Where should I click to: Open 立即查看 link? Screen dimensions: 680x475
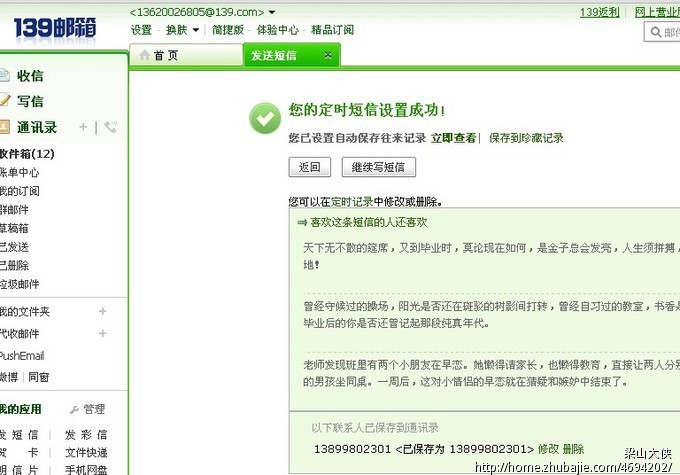[x=454, y=138]
